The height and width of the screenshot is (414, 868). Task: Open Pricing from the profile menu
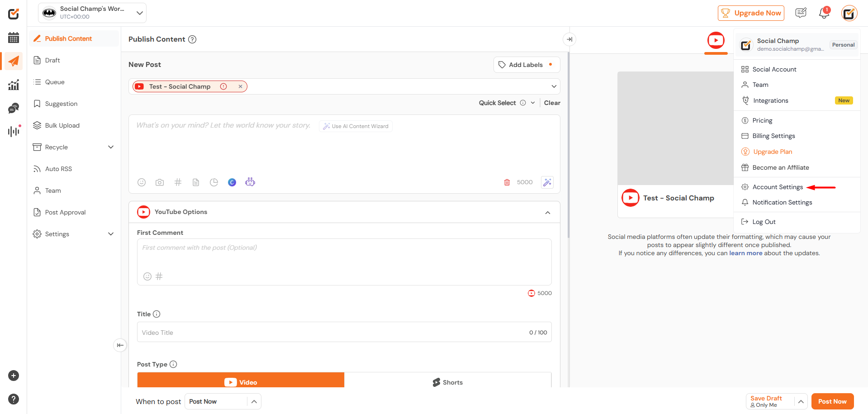pos(762,120)
